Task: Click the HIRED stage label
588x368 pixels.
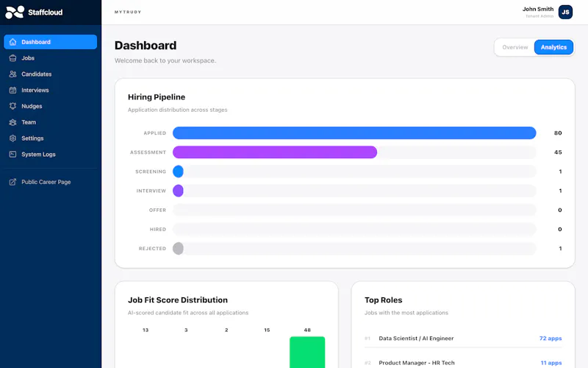Action: [x=158, y=229]
